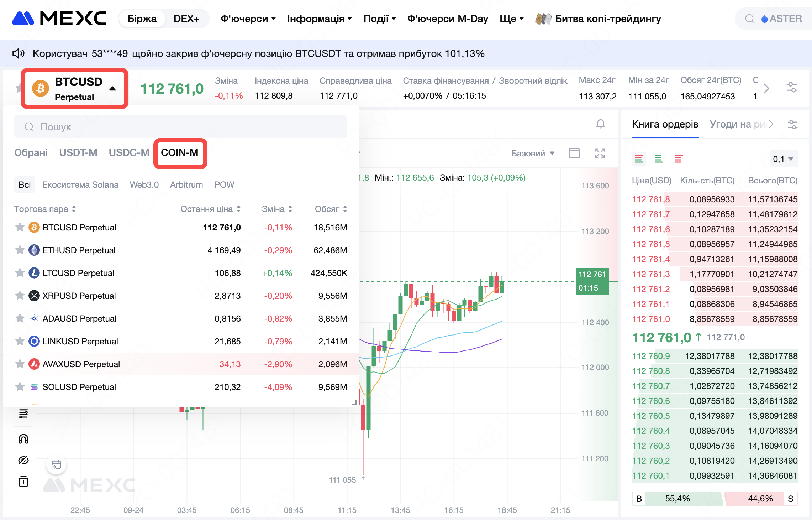Viewport: 812px width, 520px height.
Task: Star the SOLUSD Perpetual pair
Action: point(20,387)
